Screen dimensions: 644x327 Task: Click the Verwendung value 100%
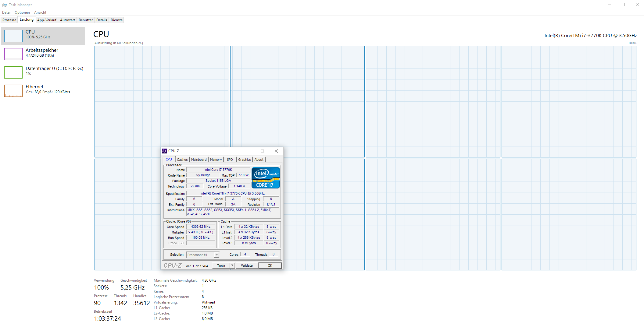coord(101,288)
